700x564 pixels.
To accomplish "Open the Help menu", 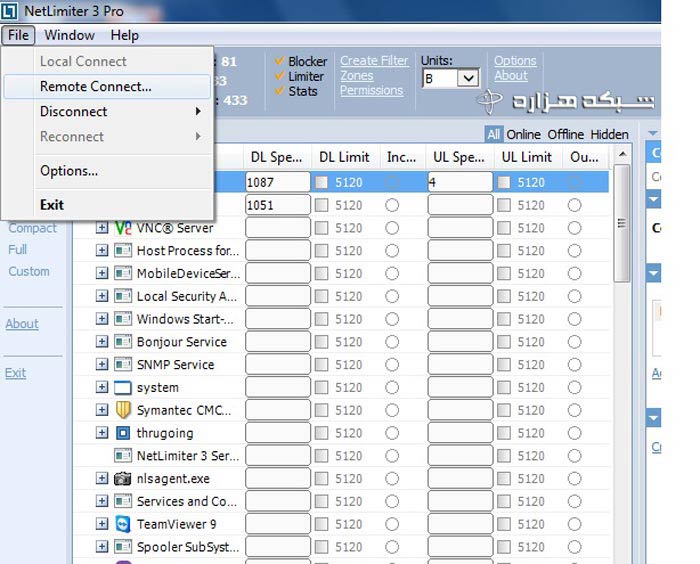I will pyautogui.click(x=125, y=35).
